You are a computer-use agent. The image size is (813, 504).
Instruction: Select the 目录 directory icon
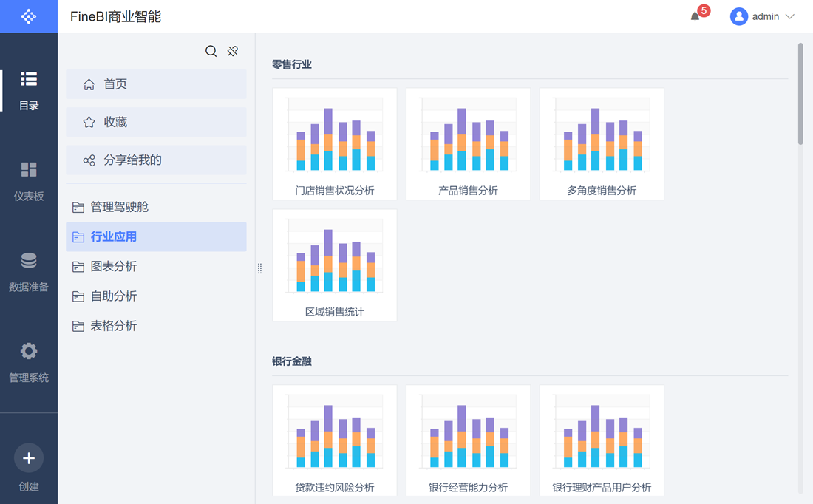pos(29,89)
